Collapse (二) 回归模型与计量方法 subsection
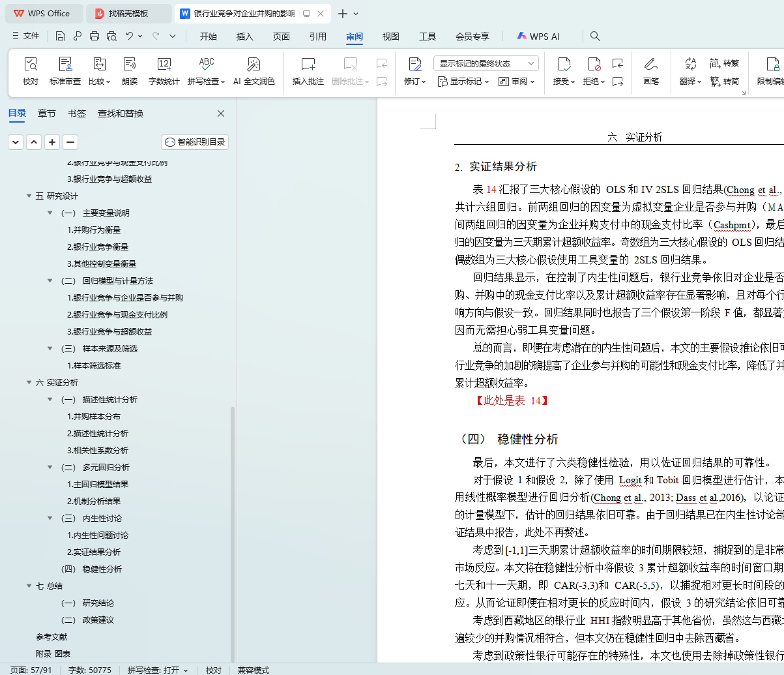 click(x=50, y=280)
